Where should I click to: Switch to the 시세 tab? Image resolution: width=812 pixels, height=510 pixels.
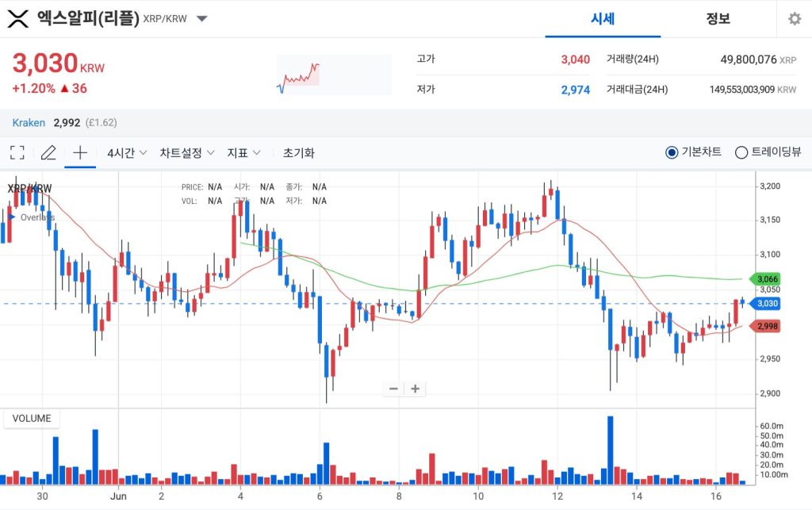[603, 19]
